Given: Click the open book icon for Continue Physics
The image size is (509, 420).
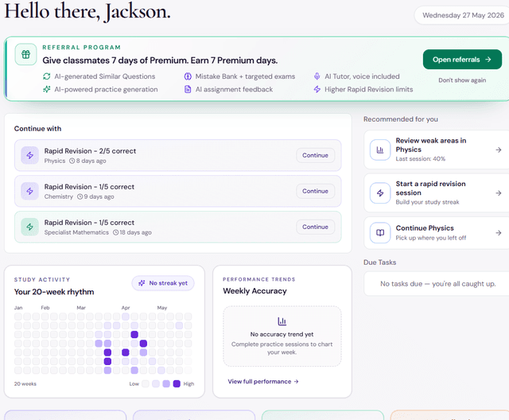Looking at the screenshot, I should 380,233.
